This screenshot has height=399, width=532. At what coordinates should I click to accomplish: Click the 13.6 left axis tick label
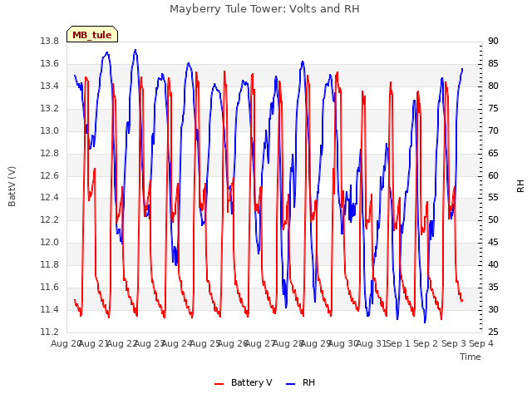click(49, 64)
